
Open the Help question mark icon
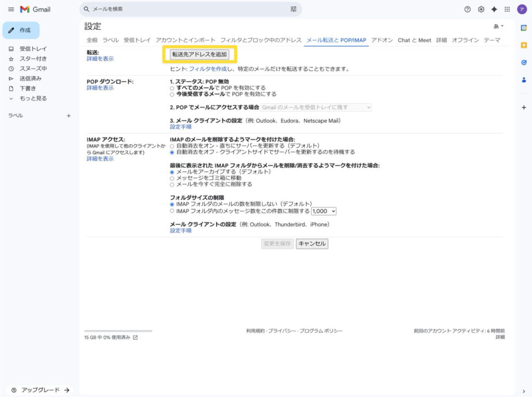coord(468,9)
